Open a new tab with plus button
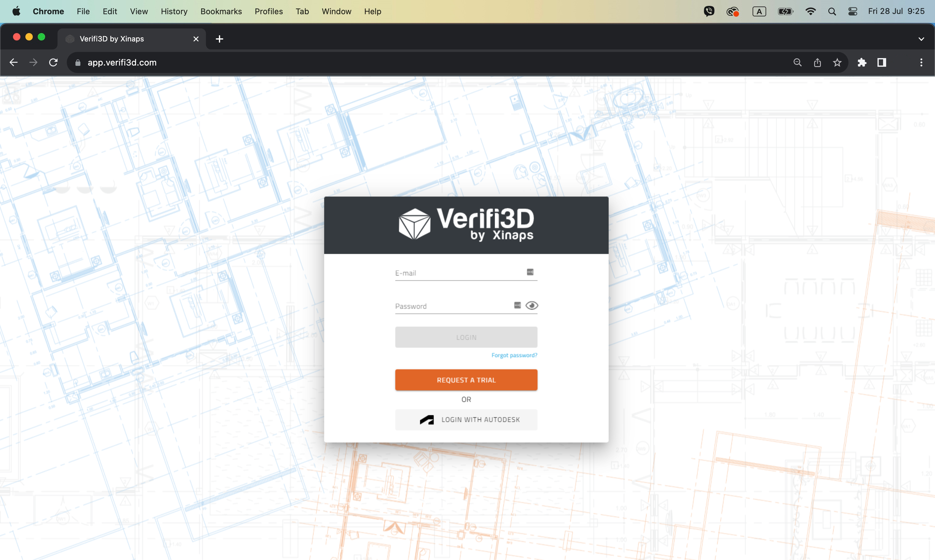The height and width of the screenshot is (560, 935). [219, 39]
